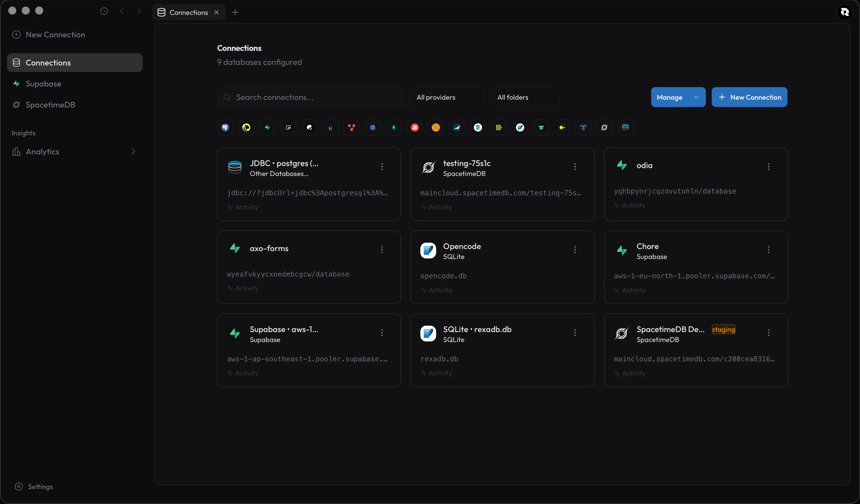Expand the Analytics chevron
The height and width of the screenshot is (504, 860).
click(133, 151)
